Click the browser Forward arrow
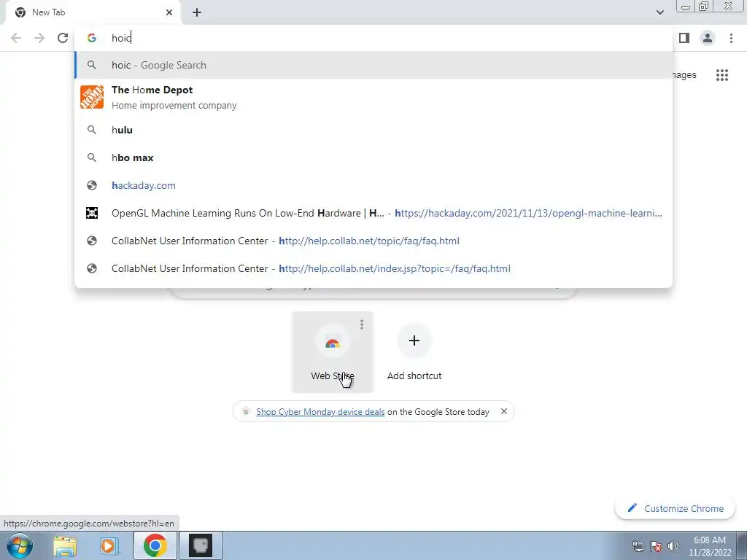The width and height of the screenshot is (747, 560). pyautogui.click(x=39, y=38)
